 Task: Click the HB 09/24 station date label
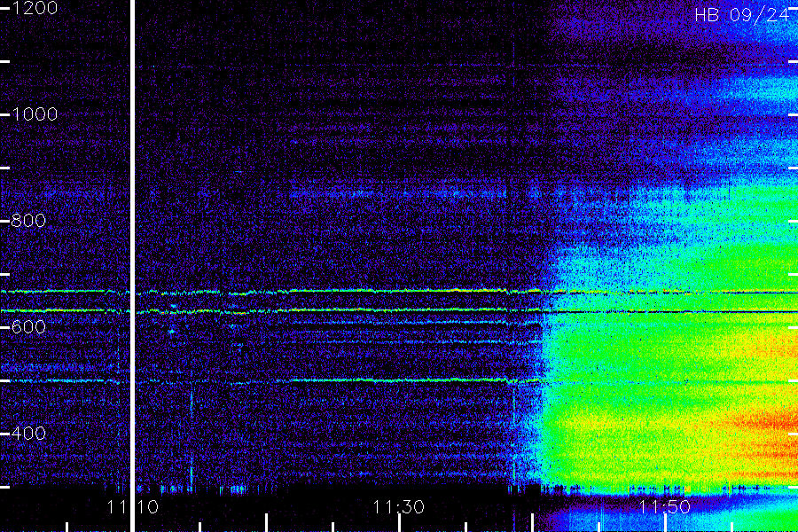coord(742,15)
